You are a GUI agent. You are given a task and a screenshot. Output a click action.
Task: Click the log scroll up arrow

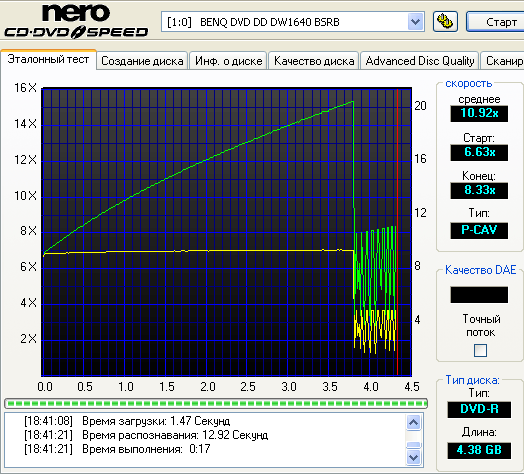click(414, 423)
